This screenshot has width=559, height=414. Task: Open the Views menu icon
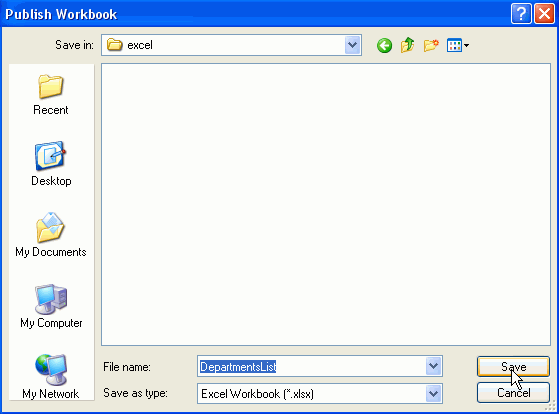454,45
